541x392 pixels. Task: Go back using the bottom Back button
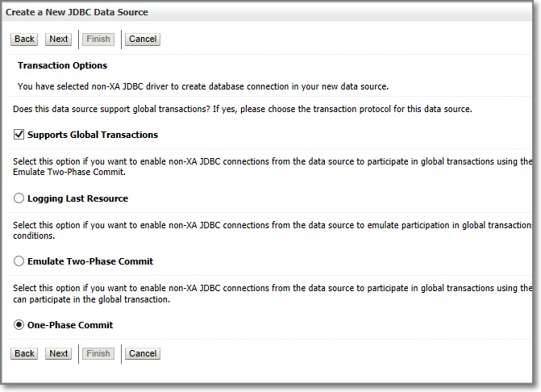click(24, 353)
